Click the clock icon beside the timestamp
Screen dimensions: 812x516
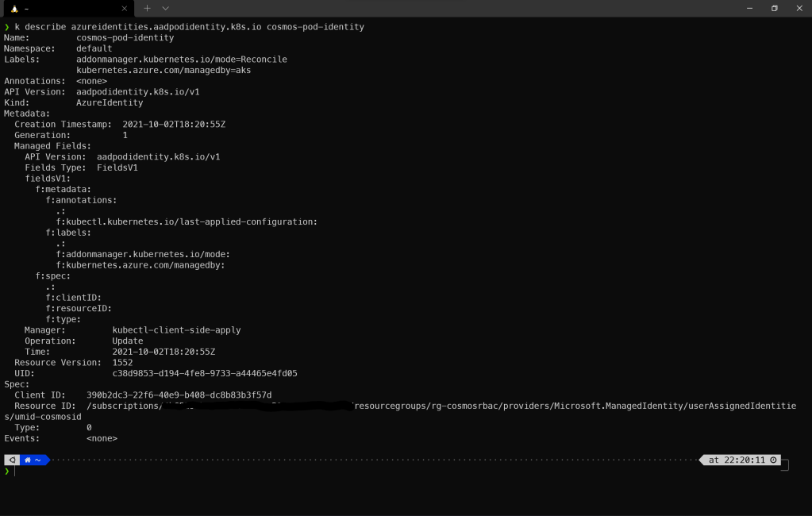pyautogui.click(x=774, y=459)
